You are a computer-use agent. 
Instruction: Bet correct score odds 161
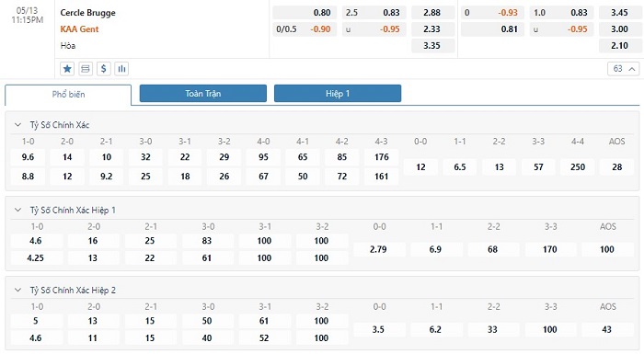(381, 177)
